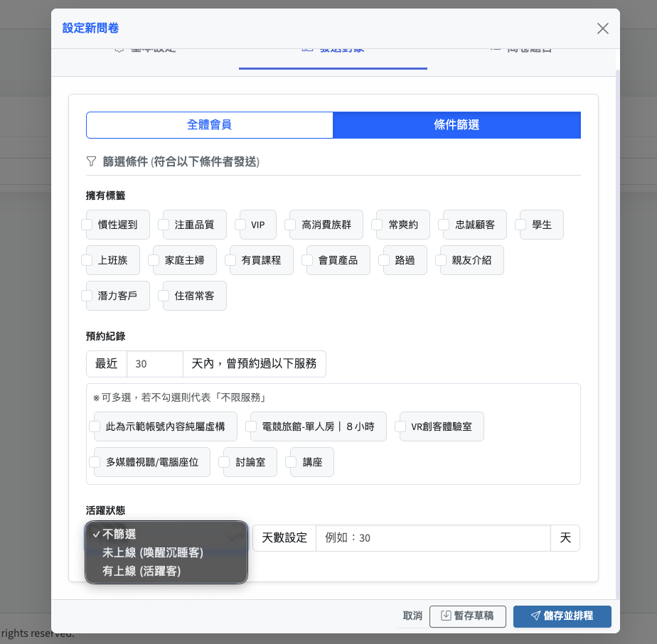Image resolution: width=657 pixels, height=644 pixels.
Task: Check the VR創客體驗室 service checkbox
Action: coord(400,426)
